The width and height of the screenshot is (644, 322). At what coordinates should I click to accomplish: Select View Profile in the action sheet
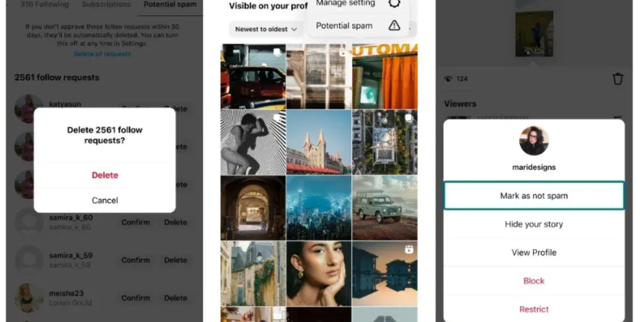coord(533,252)
